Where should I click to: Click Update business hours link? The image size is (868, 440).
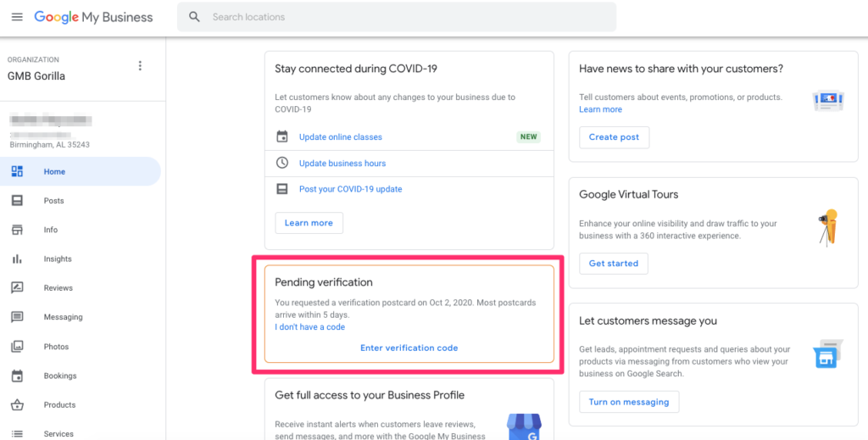342,164
